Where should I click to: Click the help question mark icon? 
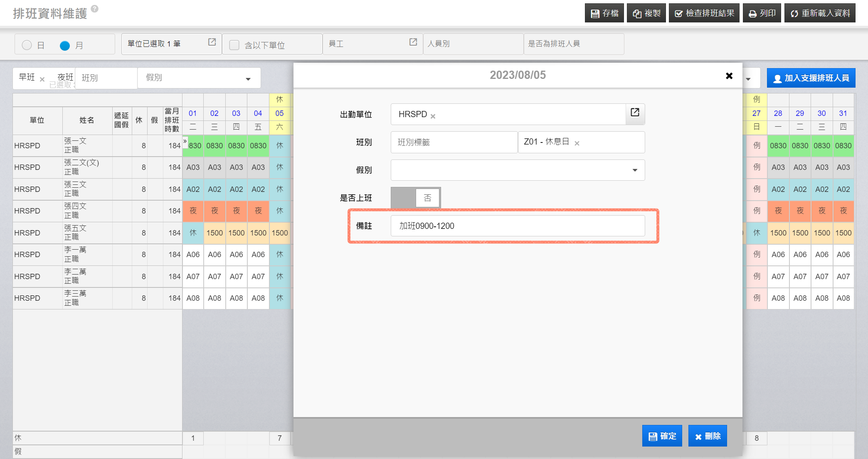point(95,8)
